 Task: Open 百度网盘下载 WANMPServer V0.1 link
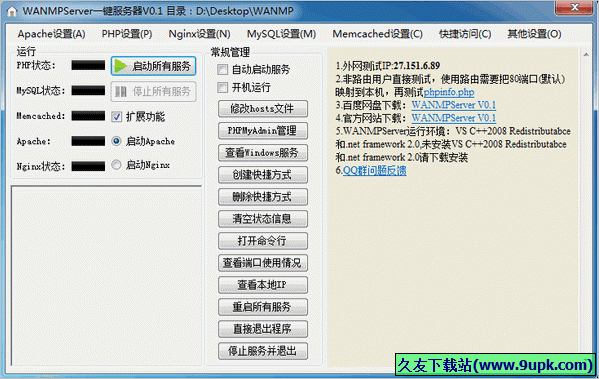click(x=454, y=105)
